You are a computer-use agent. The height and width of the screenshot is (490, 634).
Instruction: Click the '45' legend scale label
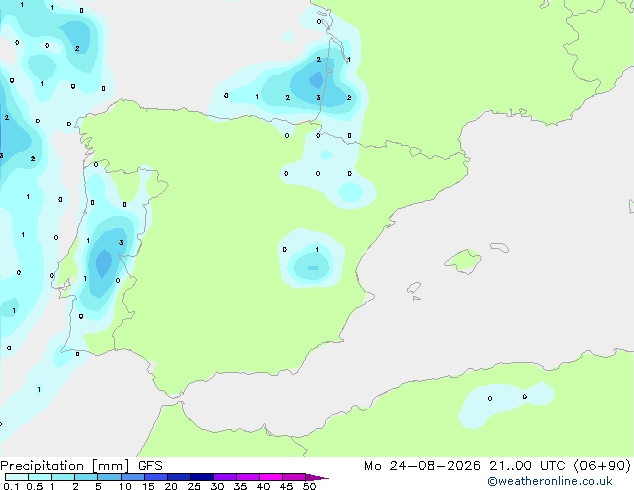pyautogui.click(x=286, y=486)
